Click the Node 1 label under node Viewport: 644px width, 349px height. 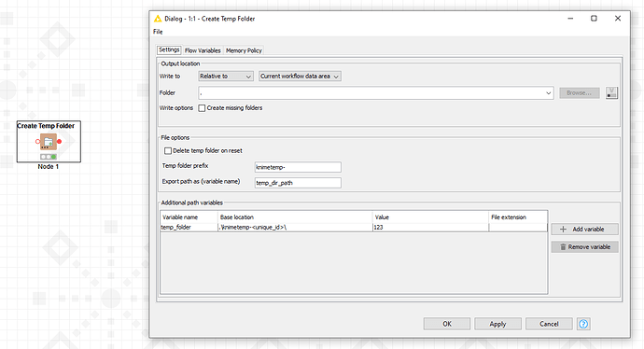pyautogui.click(x=49, y=167)
